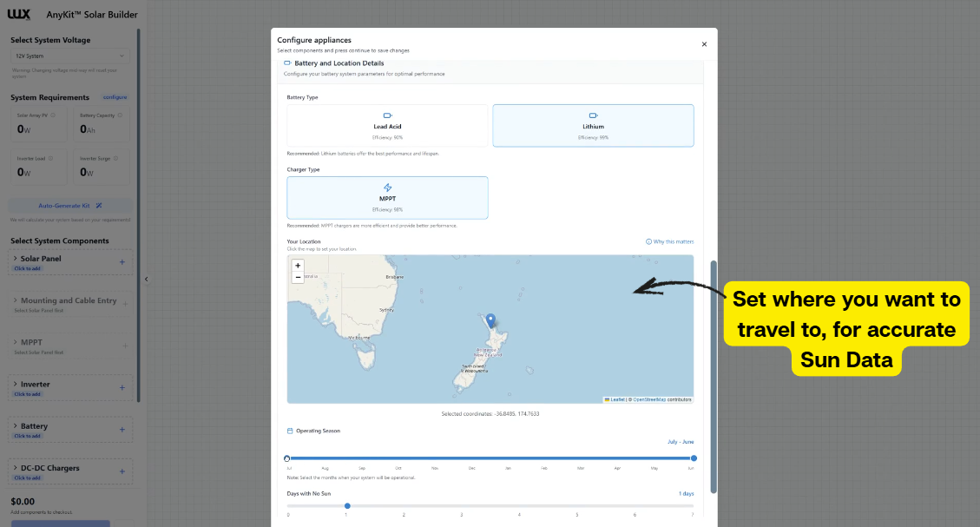Image resolution: width=980 pixels, height=527 pixels.
Task: Close the Configure appliances dialog
Action: [x=704, y=44]
